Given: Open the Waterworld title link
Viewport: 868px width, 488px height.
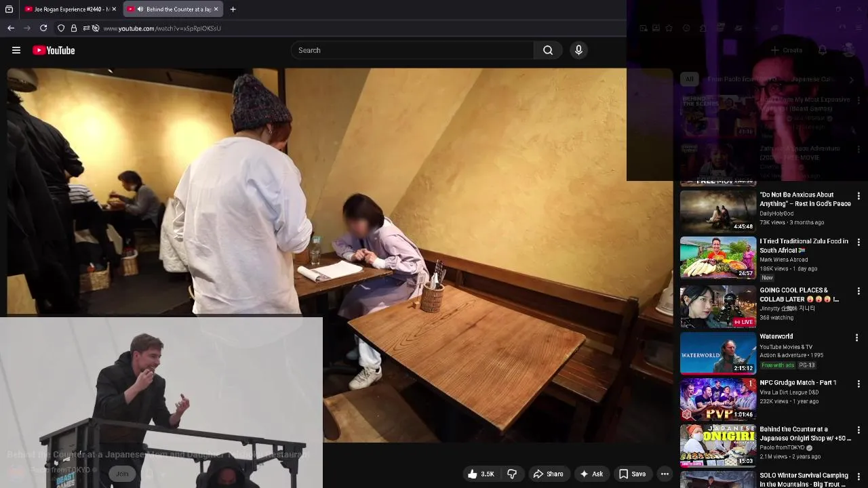Looking at the screenshot, I should click(x=776, y=336).
